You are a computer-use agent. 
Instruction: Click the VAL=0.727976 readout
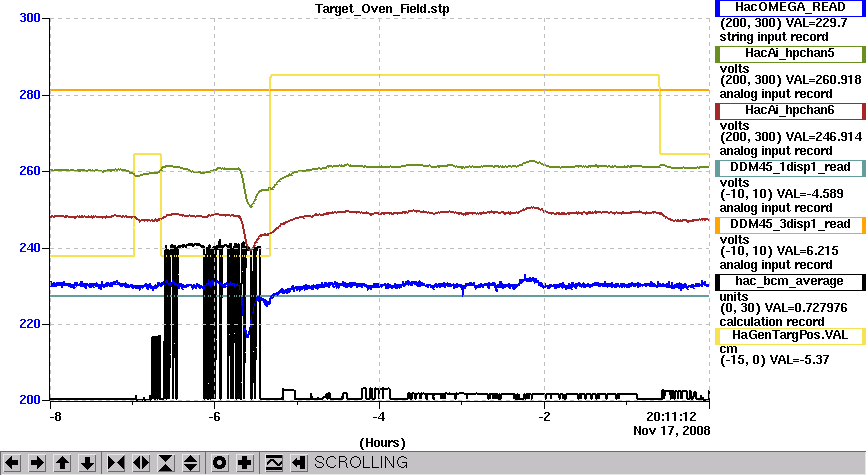[x=807, y=308]
